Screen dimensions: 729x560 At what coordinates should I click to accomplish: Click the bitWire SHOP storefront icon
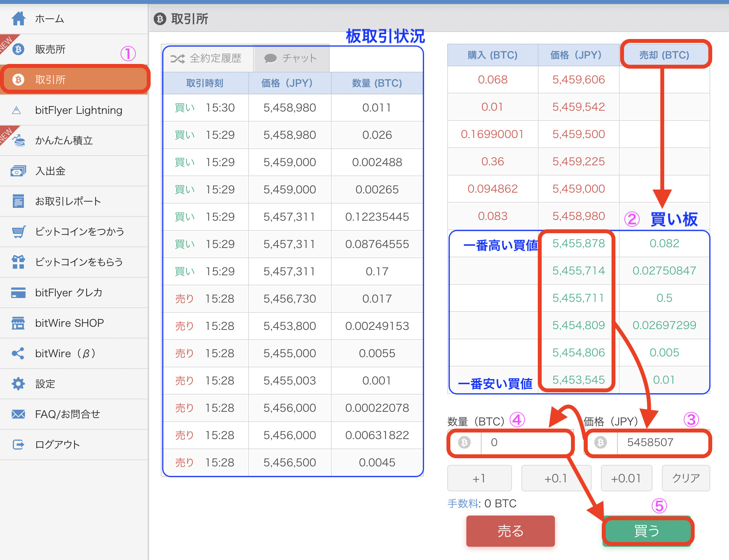[x=18, y=323]
